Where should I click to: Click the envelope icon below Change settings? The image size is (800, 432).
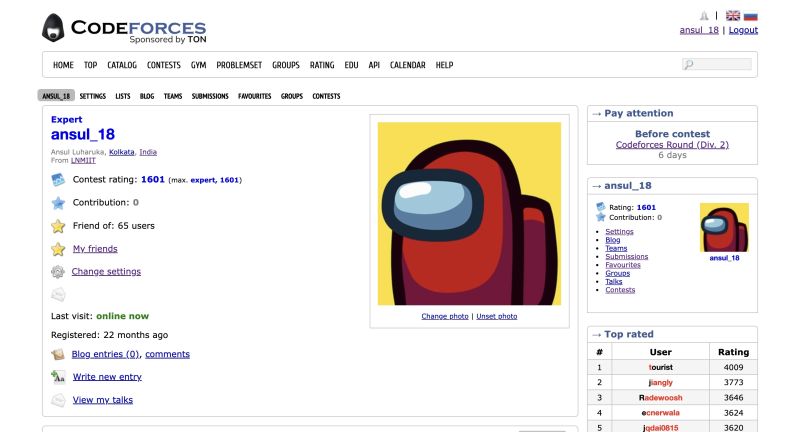58,294
